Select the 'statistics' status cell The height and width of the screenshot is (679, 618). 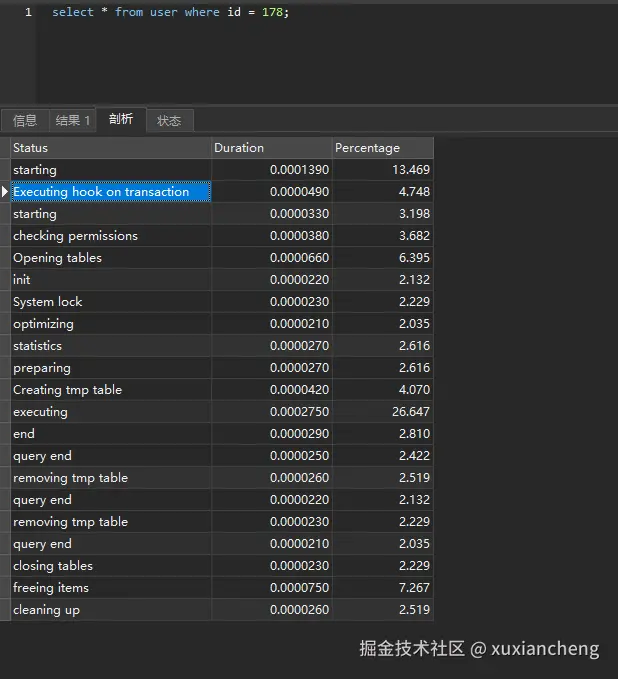[x=111, y=346]
